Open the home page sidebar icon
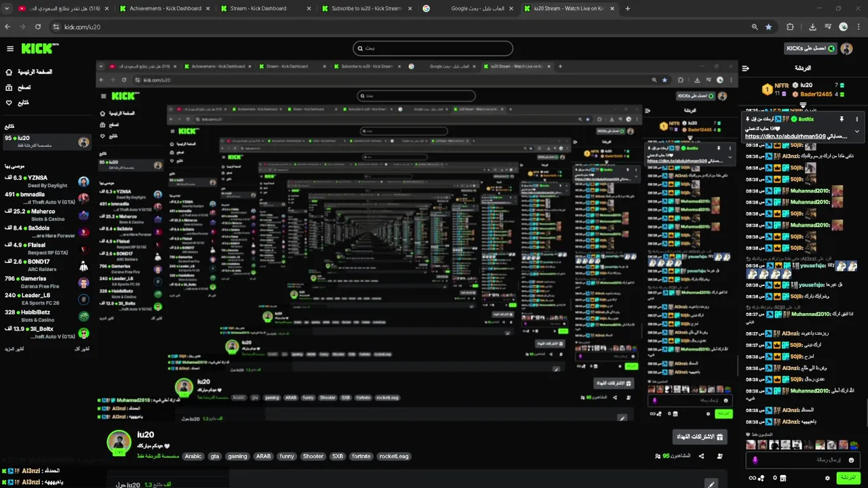868x488 pixels. tap(9, 72)
